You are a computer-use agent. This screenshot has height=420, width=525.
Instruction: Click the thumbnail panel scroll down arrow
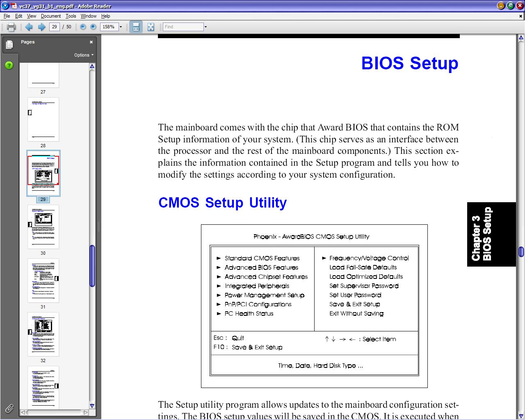pyautogui.click(x=92, y=406)
